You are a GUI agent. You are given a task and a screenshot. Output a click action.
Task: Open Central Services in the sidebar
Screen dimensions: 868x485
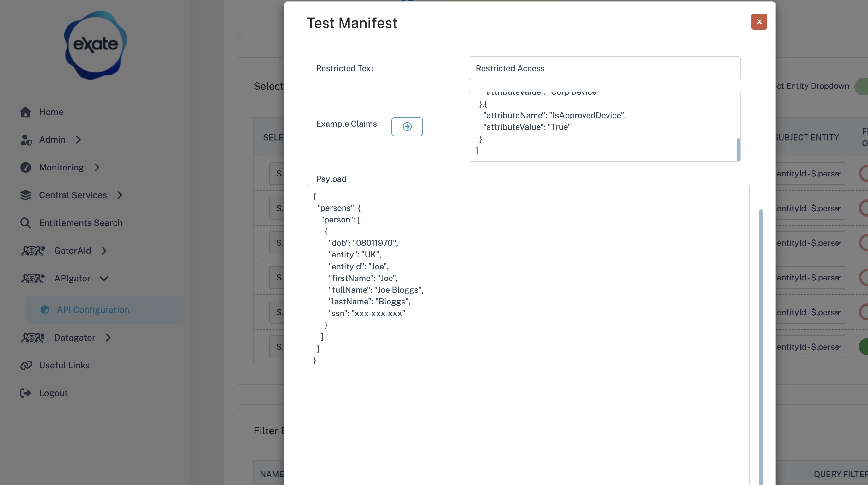click(x=73, y=195)
